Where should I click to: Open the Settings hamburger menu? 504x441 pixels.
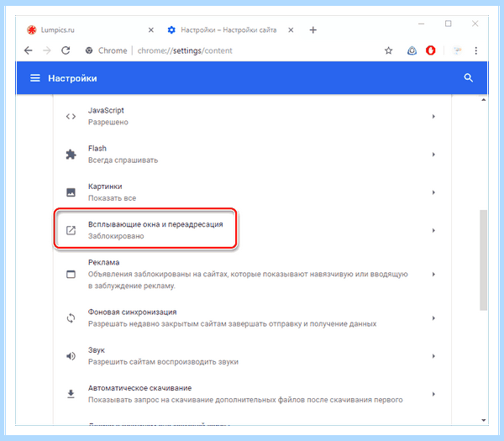(x=35, y=78)
